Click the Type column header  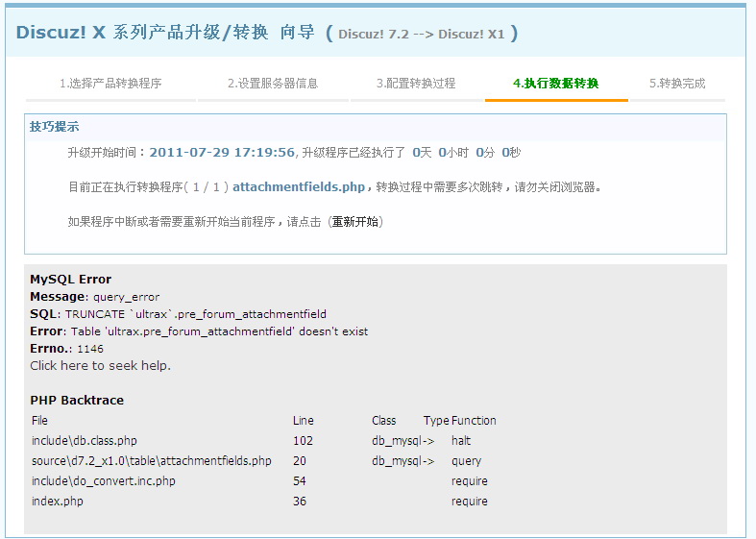pyautogui.click(x=436, y=421)
